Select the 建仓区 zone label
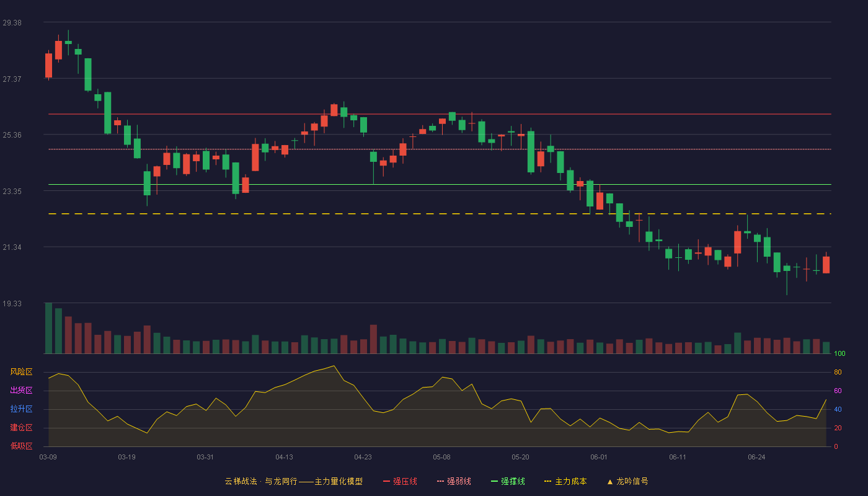Image resolution: width=868 pixels, height=496 pixels. coord(21,428)
